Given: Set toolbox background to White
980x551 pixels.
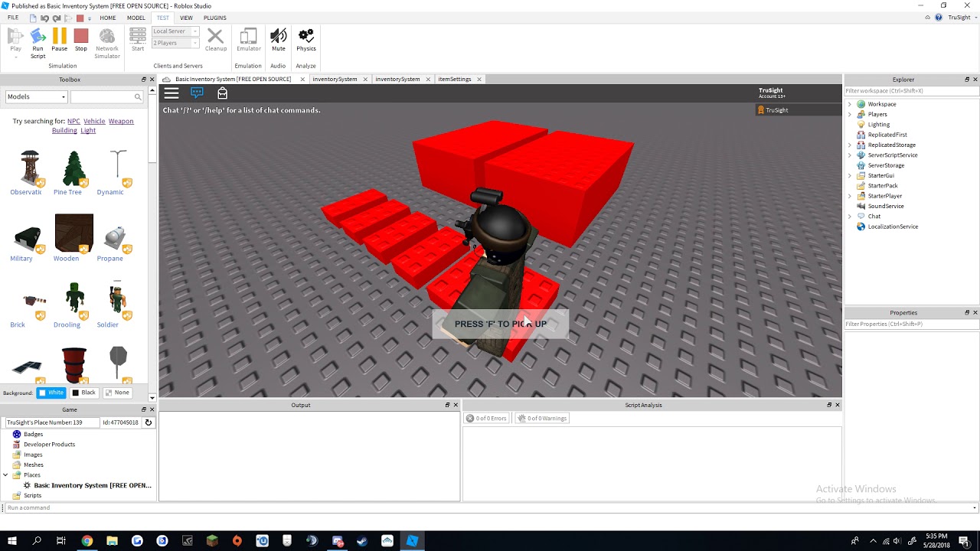Looking at the screenshot, I should pyautogui.click(x=51, y=393).
